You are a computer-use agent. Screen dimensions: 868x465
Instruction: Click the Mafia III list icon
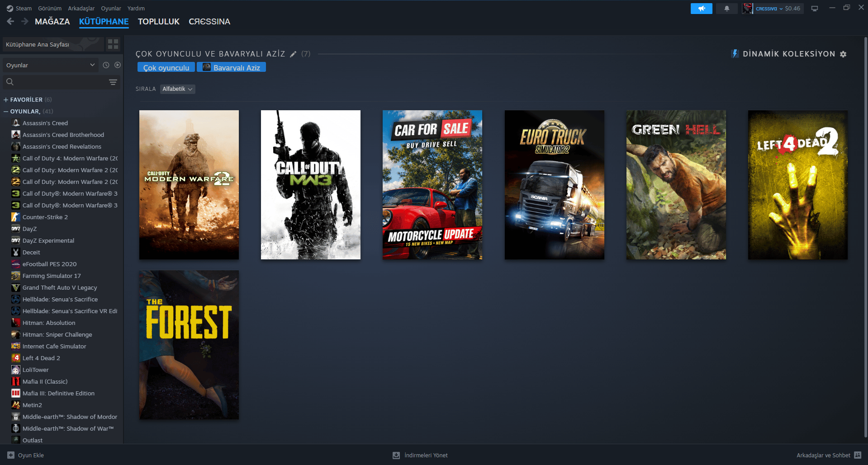click(x=16, y=393)
